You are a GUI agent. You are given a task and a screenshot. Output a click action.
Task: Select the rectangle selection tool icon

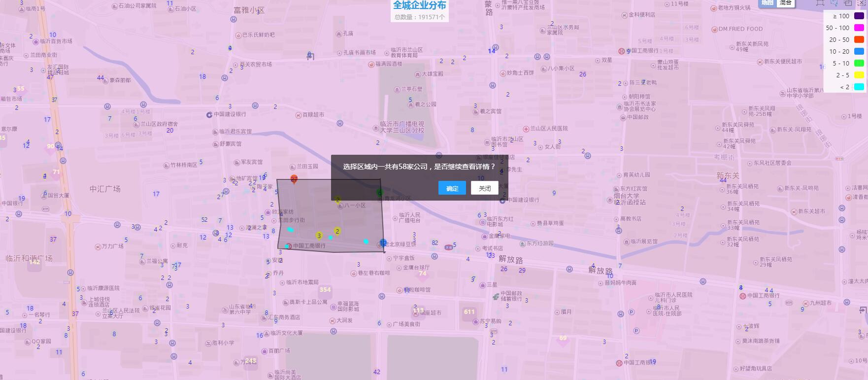pos(820,2)
